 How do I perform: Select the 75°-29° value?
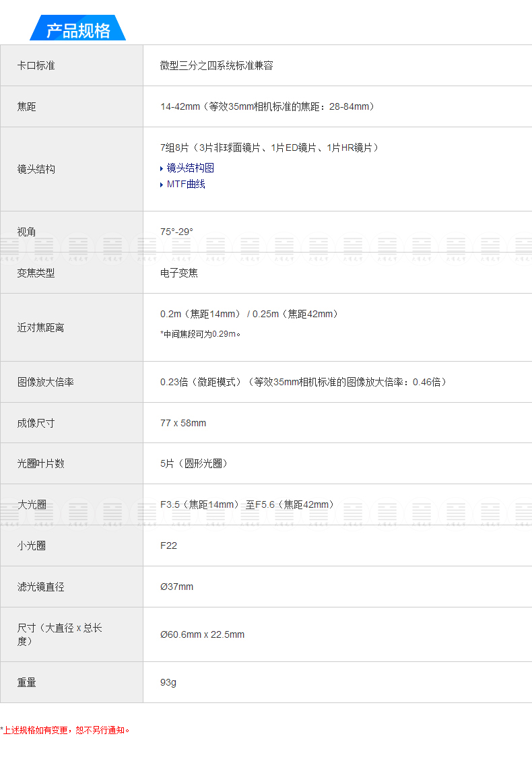[176, 232]
